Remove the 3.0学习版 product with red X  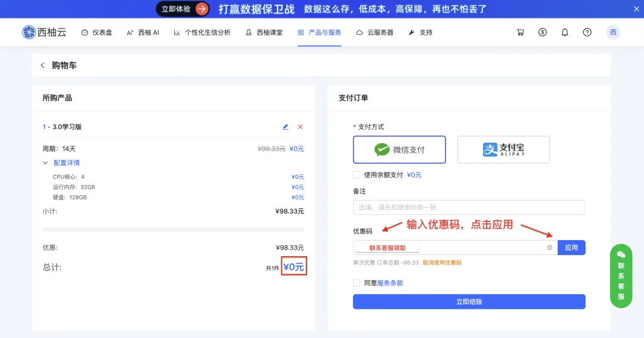[x=300, y=127]
